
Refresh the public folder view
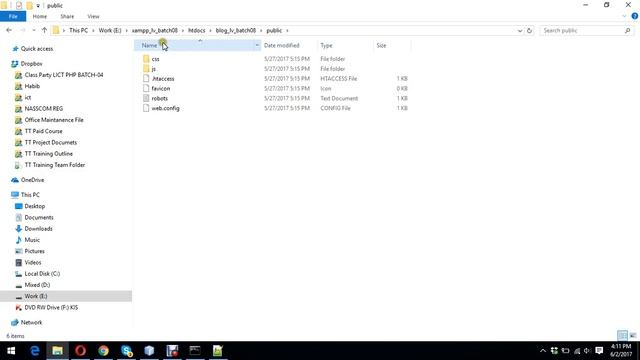tap(529, 31)
